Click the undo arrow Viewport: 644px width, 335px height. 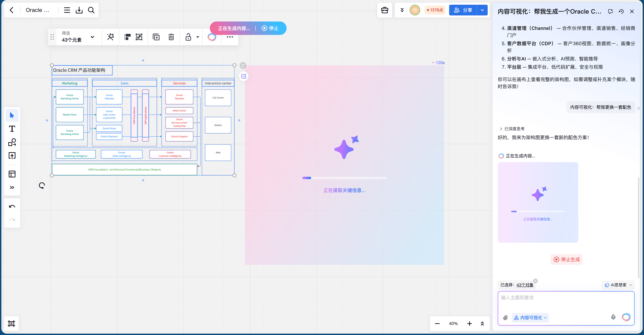[x=12, y=206]
